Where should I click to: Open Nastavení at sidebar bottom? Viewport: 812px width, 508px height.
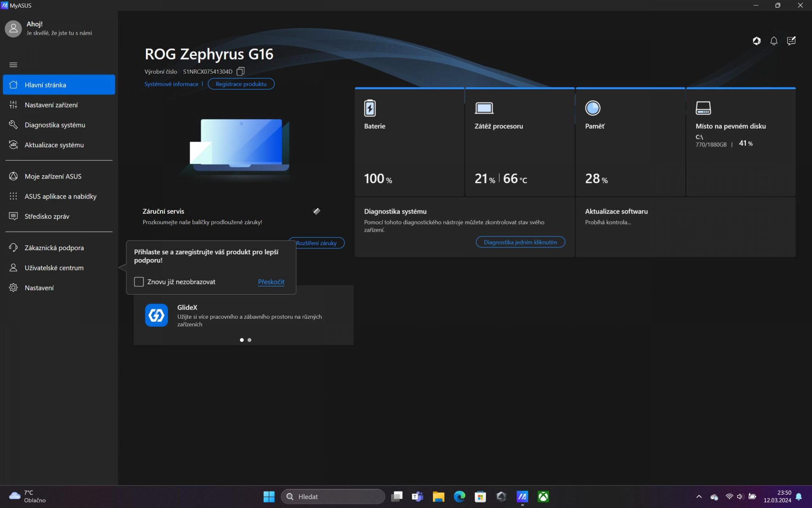point(59,288)
